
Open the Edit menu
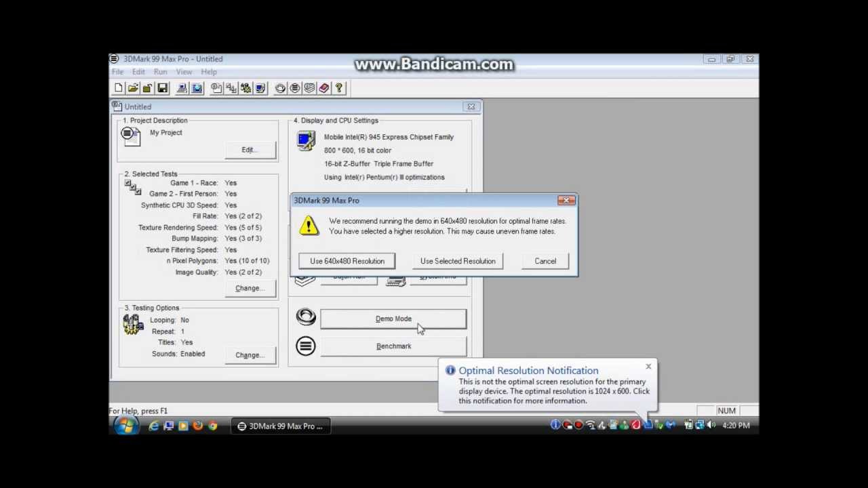pyautogui.click(x=138, y=72)
